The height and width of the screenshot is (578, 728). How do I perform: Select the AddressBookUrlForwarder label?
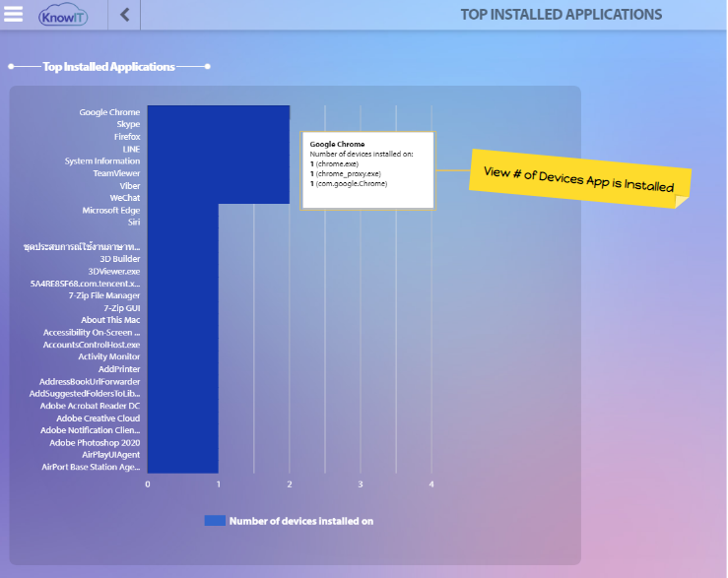tap(90, 382)
